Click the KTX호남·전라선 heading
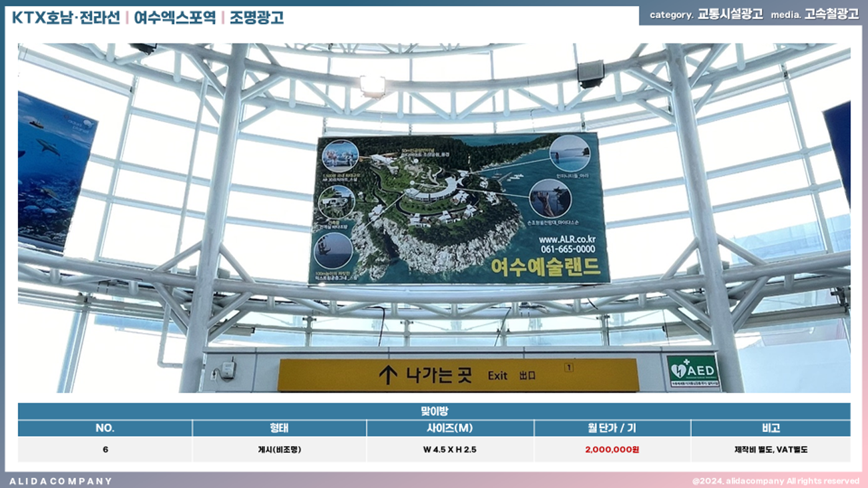This screenshot has width=868, height=488. 65,17
